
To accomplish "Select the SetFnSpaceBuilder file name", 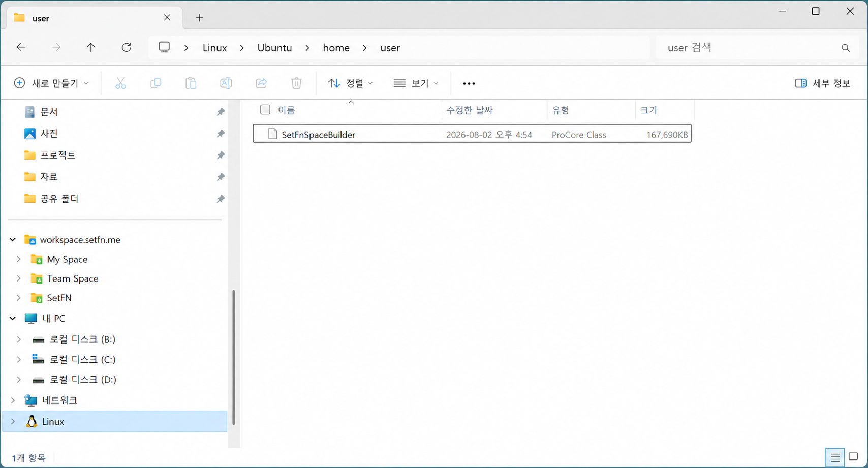I will [x=318, y=135].
